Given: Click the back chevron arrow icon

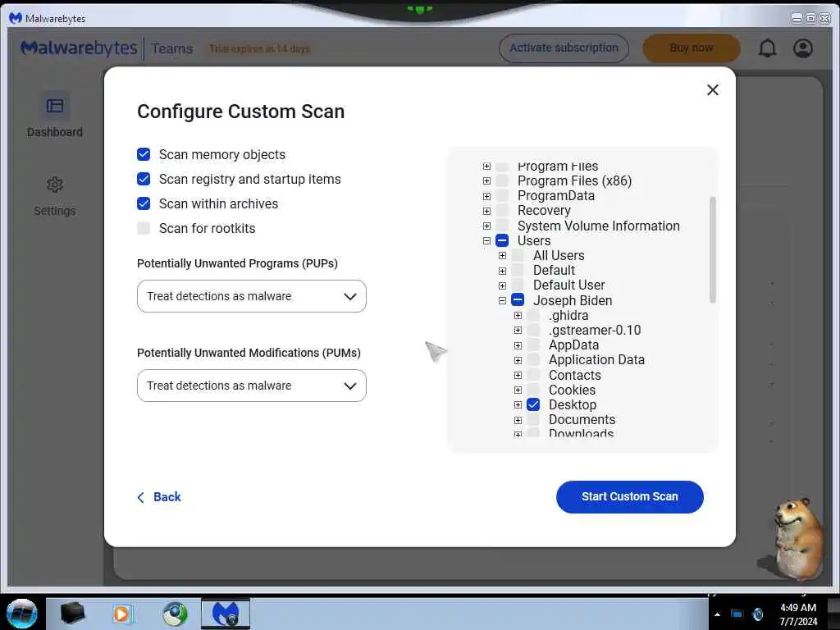Looking at the screenshot, I should pyautogui.click(x=141, y=497).
